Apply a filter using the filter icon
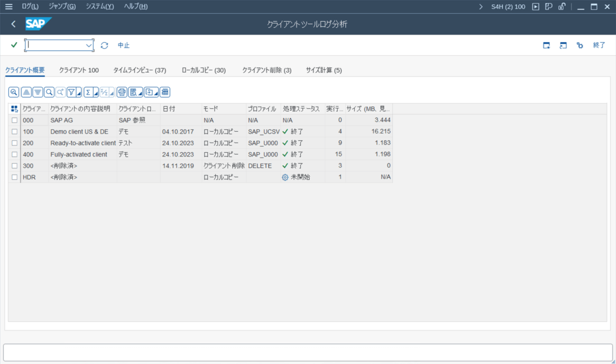Image resolution: width=616 pixels, height=364 pixels. (72, 91)
